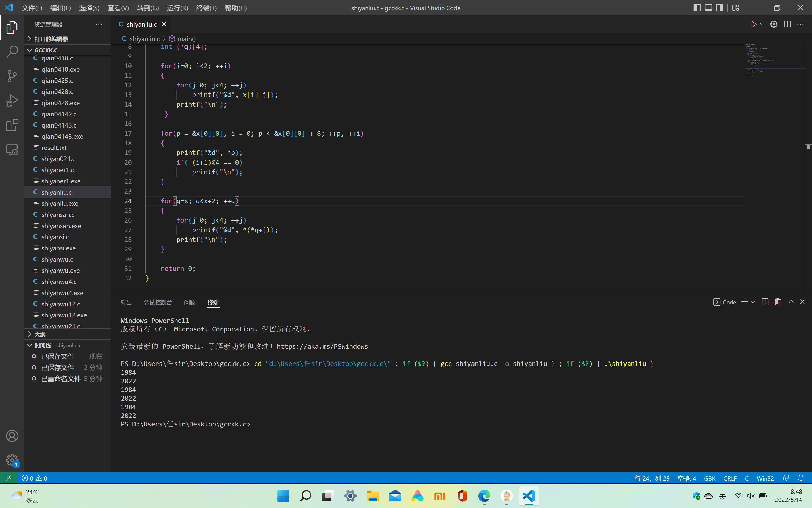Viewport: 812px width, 508px height.
Task: Open remote window indicator in status bar
Action: (8, 478)
